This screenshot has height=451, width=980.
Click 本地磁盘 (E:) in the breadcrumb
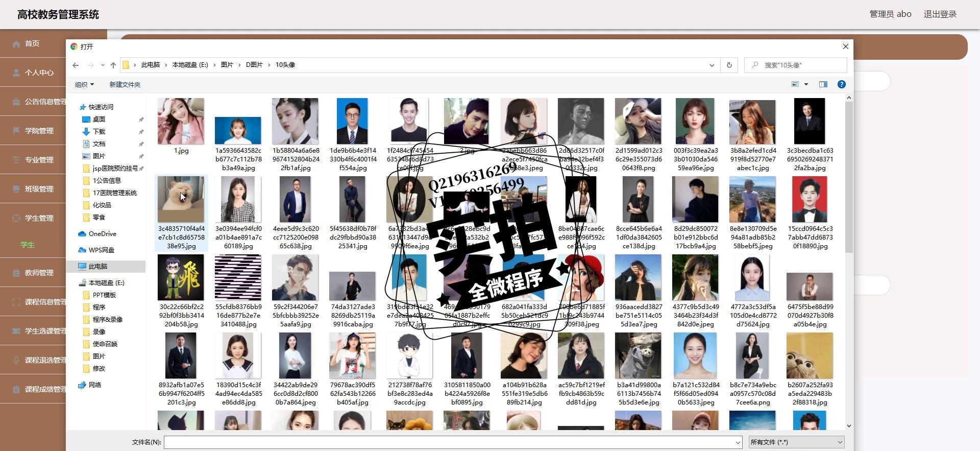190,65
